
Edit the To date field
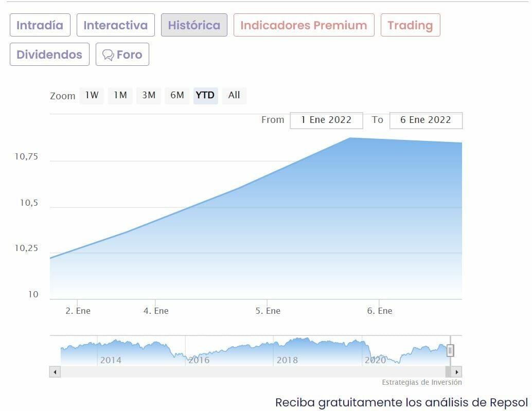point(425,120)
